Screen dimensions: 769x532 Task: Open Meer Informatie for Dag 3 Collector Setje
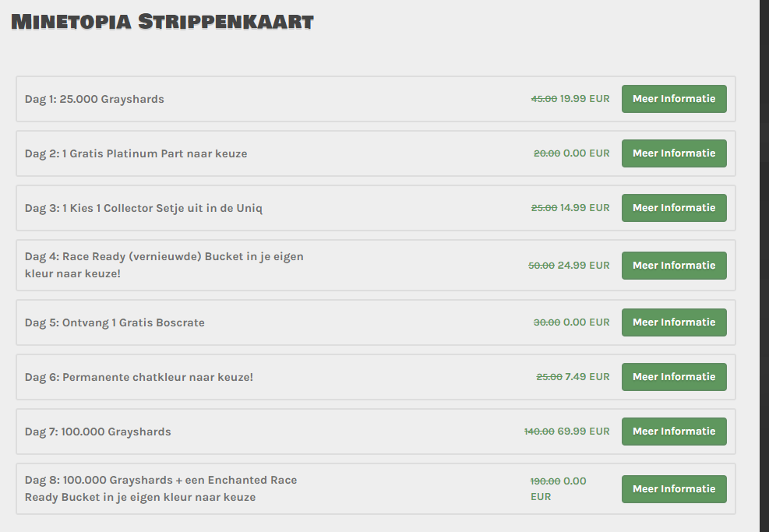pos(674,208)
